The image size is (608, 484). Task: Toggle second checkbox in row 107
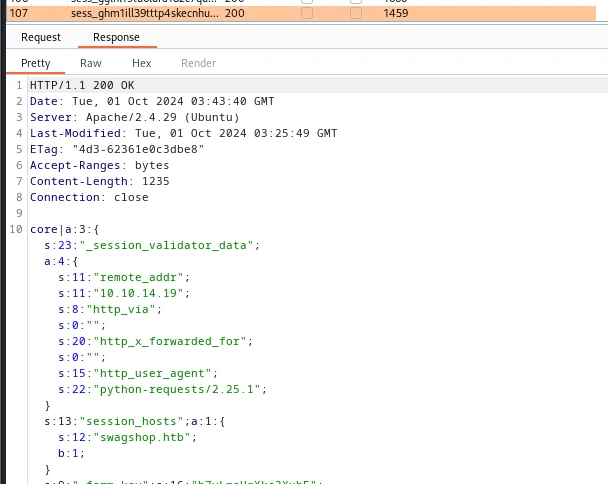point(356,13)
